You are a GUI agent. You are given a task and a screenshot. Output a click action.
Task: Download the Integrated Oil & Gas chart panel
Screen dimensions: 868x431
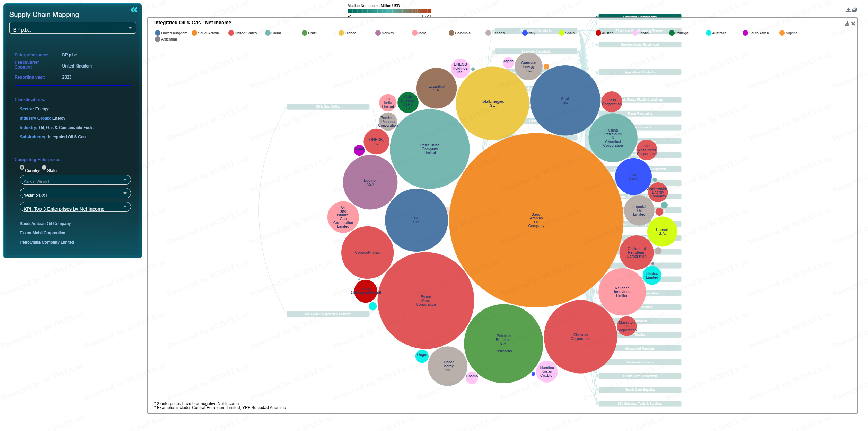847,24
